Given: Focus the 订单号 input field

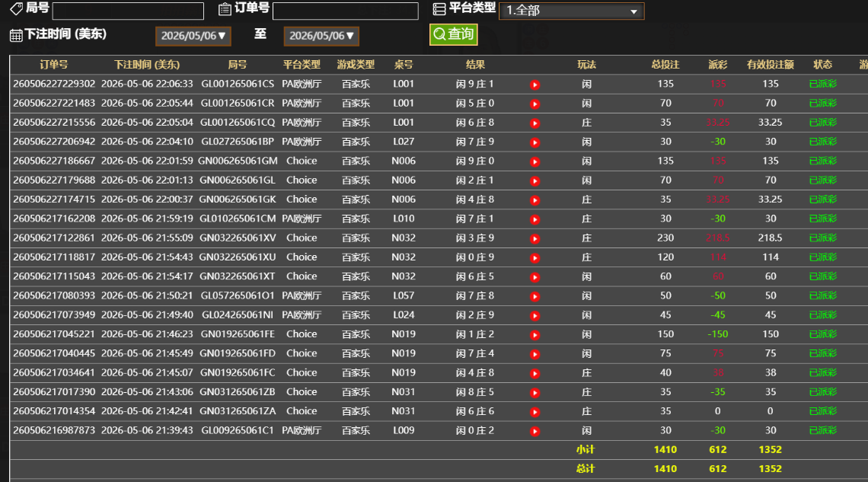Looking at the screenshot, I should click(346, 11).
